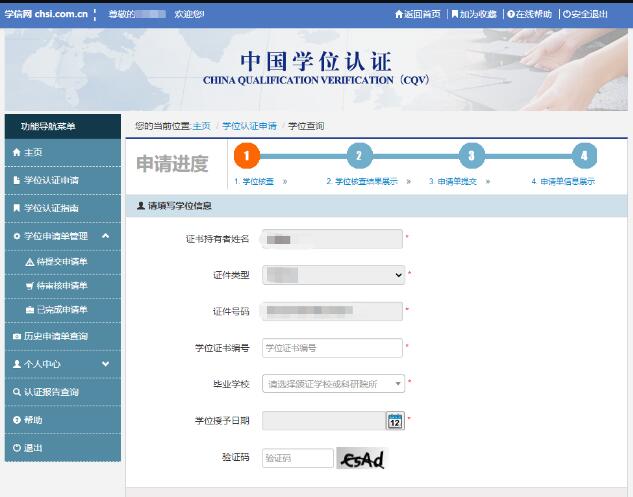Click the 学位证书编号 input field

tap(332, 348)
